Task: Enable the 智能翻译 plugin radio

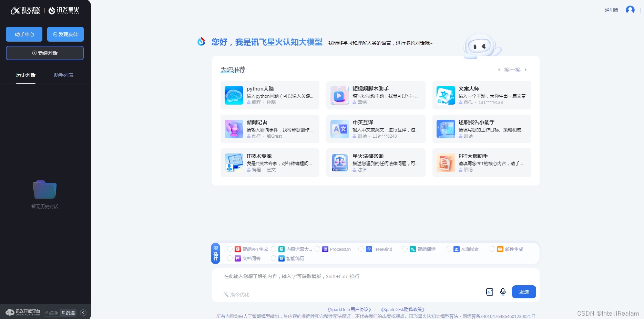Action: (405, 249)
